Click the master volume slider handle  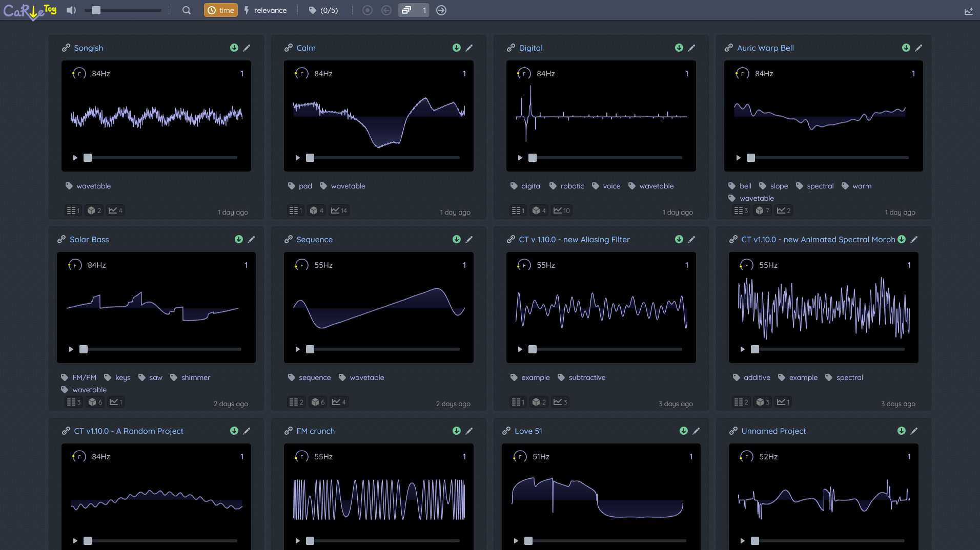(96, 10)
